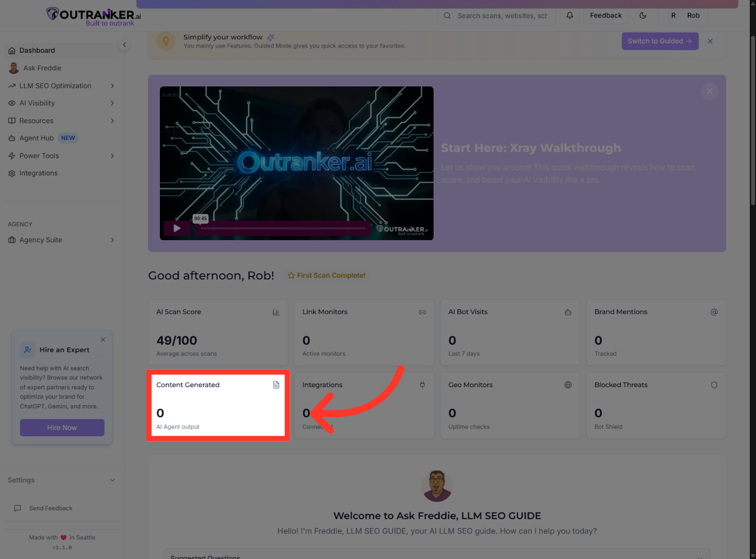Click the Integrations card plug icon
Viewport: 756px width, 559px height.
click(x=422, y=385)
